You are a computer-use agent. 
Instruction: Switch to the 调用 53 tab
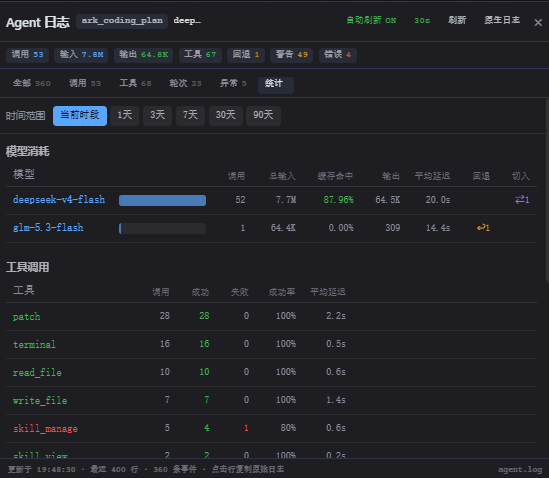coord(85,84)
